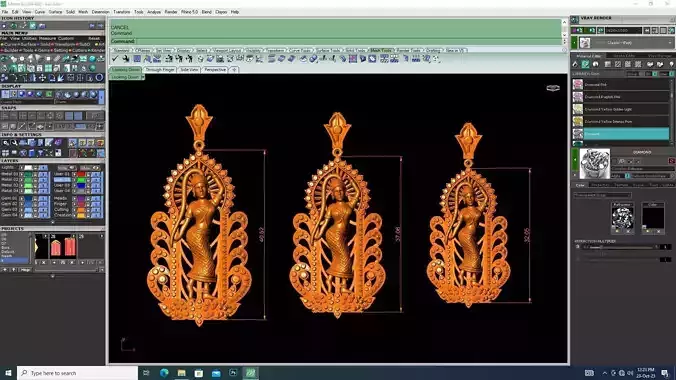
Task: Click the diamond material preview thumbnail
Action: point(595,163)
